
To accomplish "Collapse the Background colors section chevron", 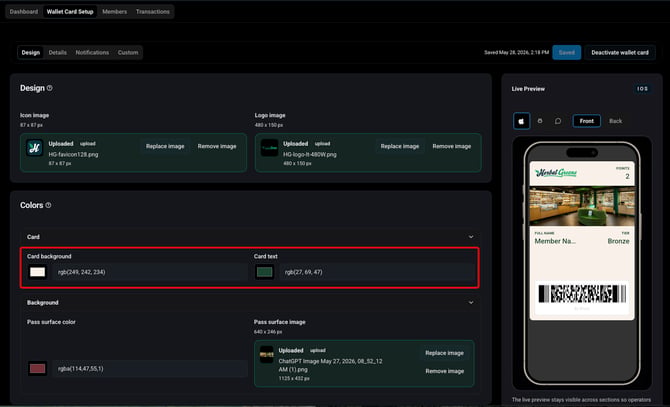I will pyautogui.click(x=471, y=302).
